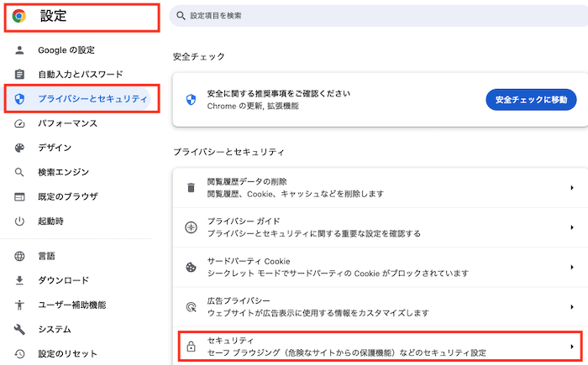The height and width of the screenshot is (365, 588).
Task: Expand 閲覧履歴データの削除 arrow
Action: pos(571,187)
